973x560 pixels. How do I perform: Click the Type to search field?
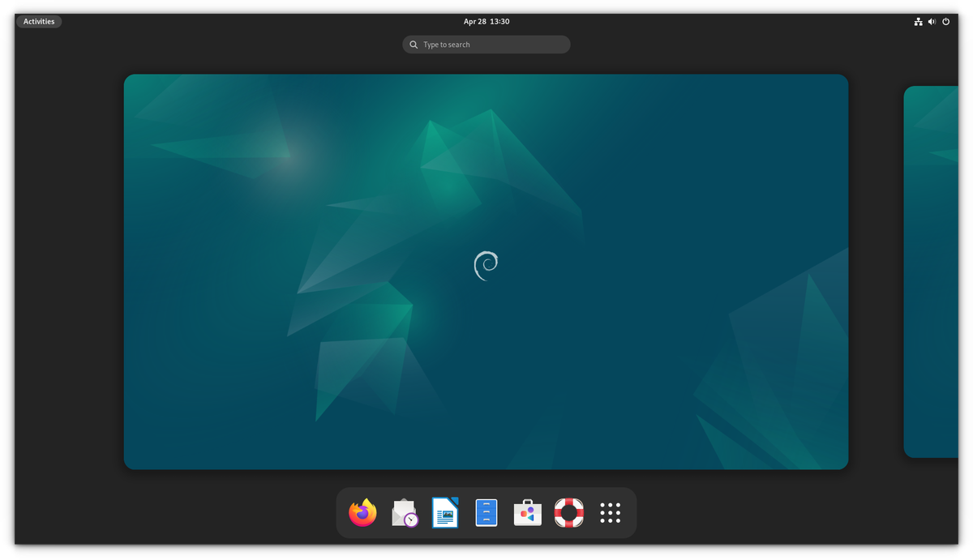tap(486, 44)
